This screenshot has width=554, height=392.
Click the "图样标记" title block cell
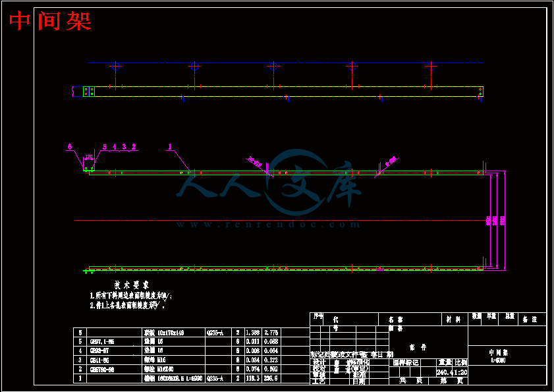click(x=406, y=362)
